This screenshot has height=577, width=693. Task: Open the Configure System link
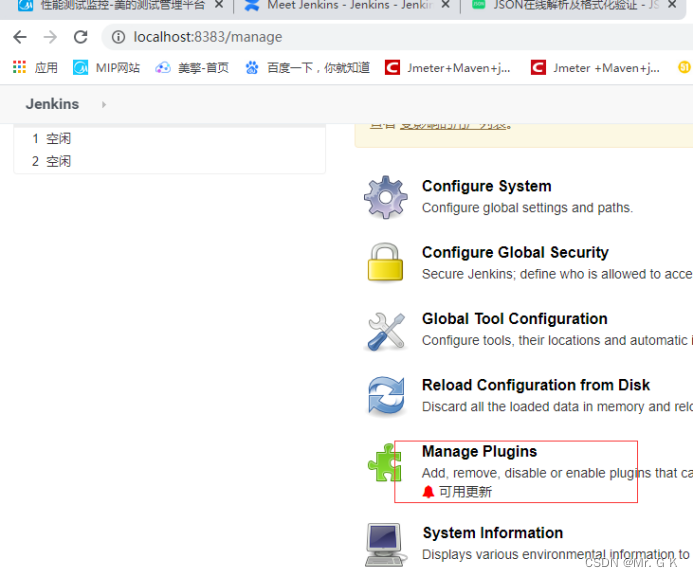pos(487,186)
